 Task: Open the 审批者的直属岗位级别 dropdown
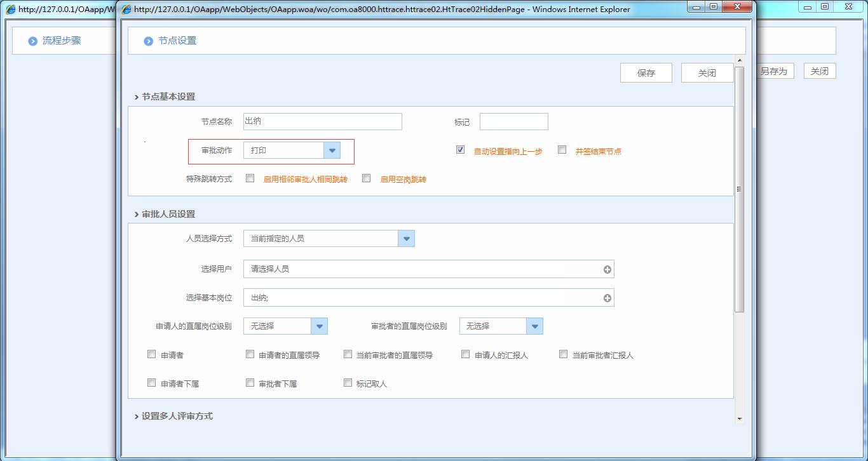[x=535, y=325]
